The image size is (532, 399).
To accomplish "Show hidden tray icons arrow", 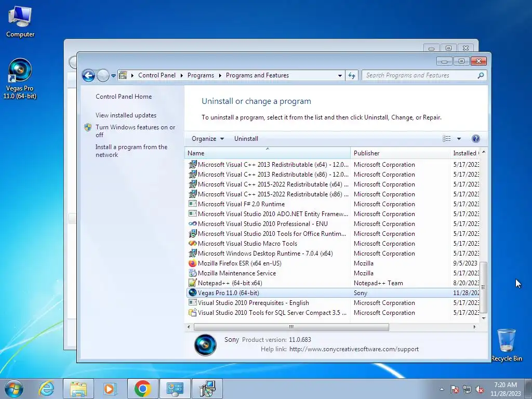I will click(x=442, y=389).
